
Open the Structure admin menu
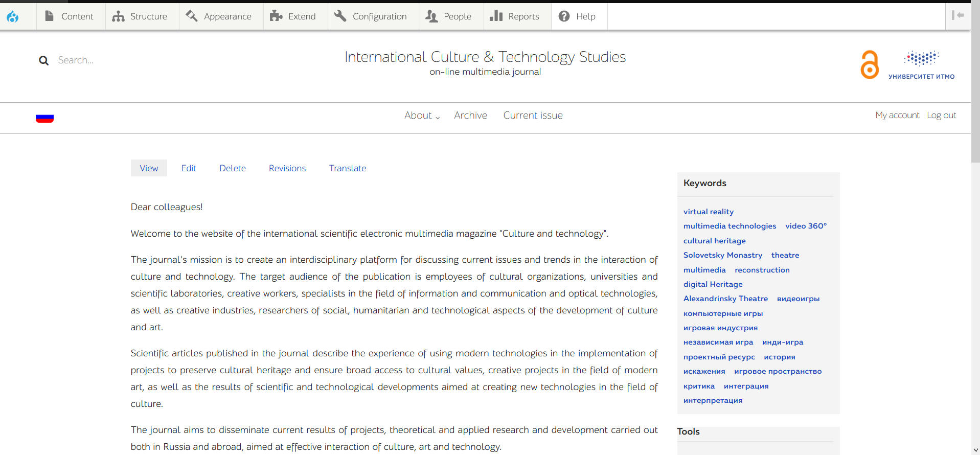point(140,16)
